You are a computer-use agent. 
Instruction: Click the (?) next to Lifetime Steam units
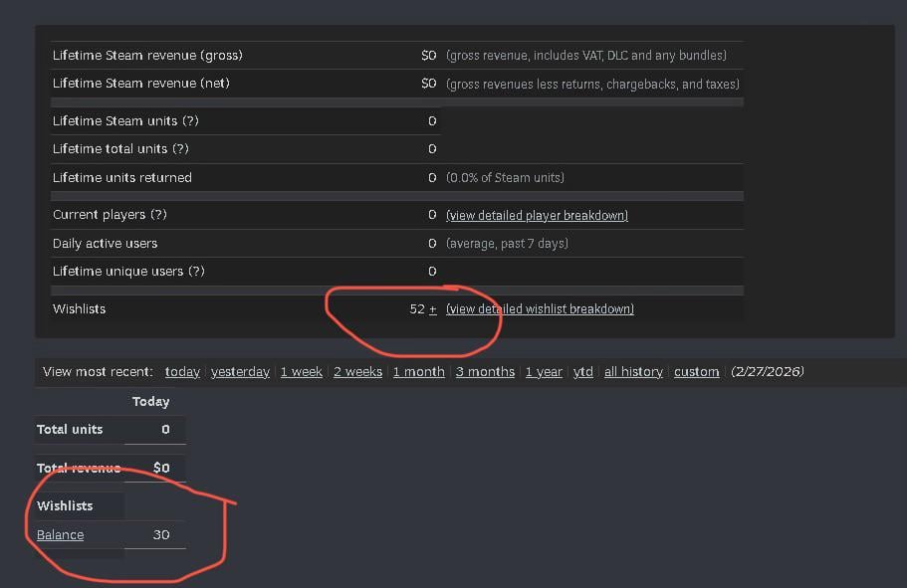[189, 121]
